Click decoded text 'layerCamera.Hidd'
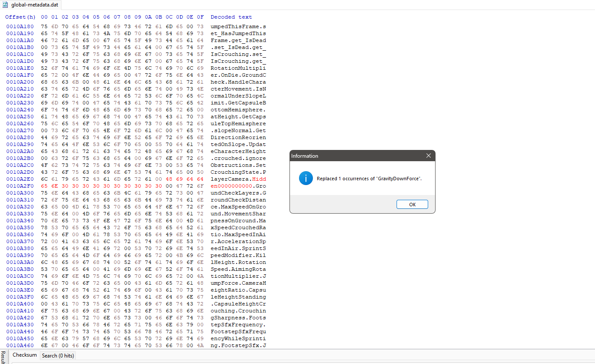 tap(238, 179)
